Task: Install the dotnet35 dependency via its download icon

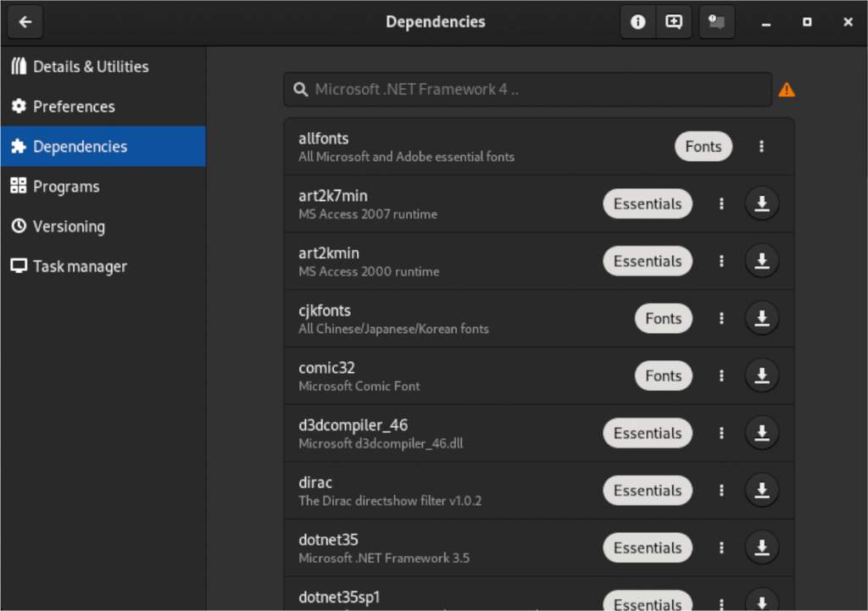Action: (761, 547)
